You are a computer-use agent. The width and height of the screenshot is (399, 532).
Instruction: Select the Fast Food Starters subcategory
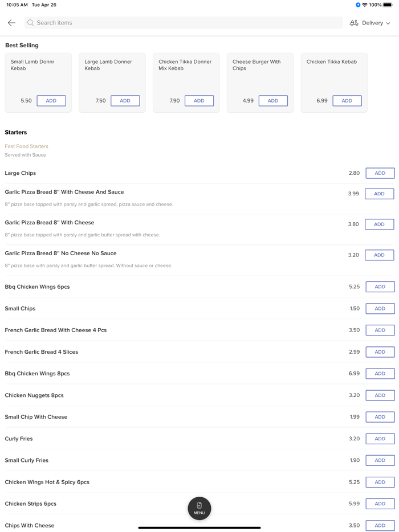click(26, 146)
